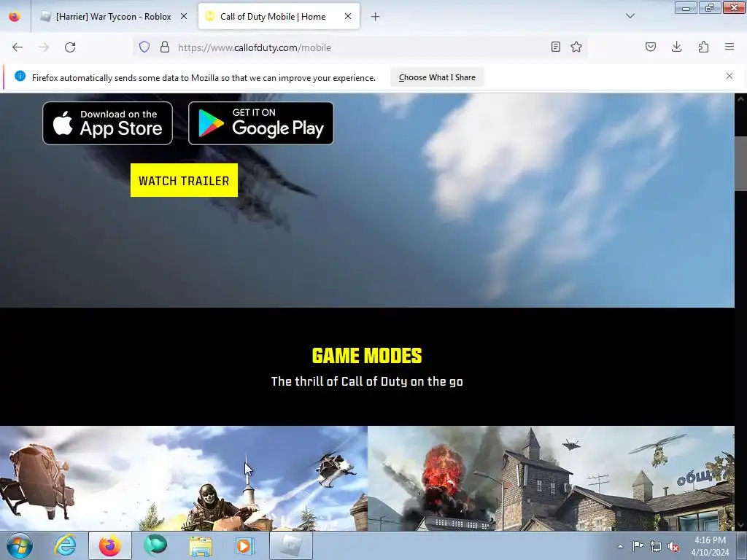Click Firefox taskbar icon

point(110,545)
